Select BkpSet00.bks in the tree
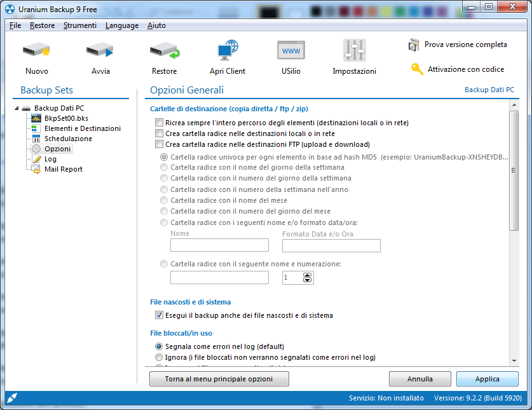The height and width of the screenshot is (410, 532). (x=66, y=118)
